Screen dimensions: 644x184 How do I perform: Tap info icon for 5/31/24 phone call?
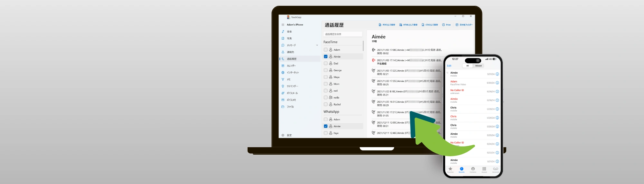[497, 74]
